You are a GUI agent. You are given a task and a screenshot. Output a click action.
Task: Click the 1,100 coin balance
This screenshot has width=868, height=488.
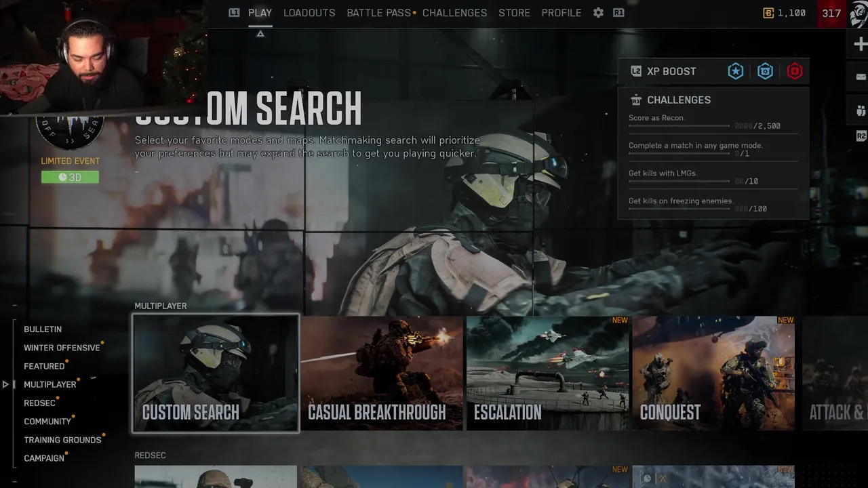791,13
